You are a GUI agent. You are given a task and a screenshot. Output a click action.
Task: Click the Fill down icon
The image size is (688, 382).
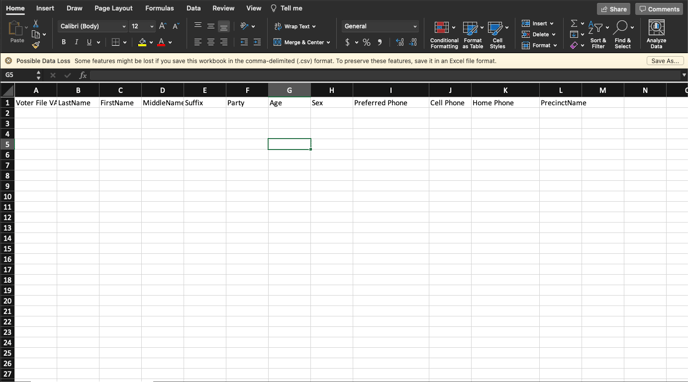[x=574, y=34]
